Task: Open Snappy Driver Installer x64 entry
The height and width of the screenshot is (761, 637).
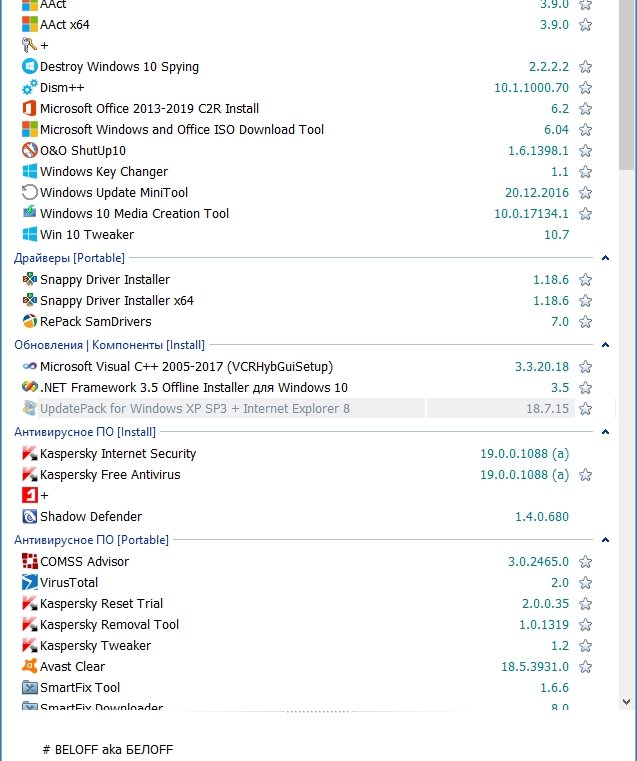Action: pos(116,300)
